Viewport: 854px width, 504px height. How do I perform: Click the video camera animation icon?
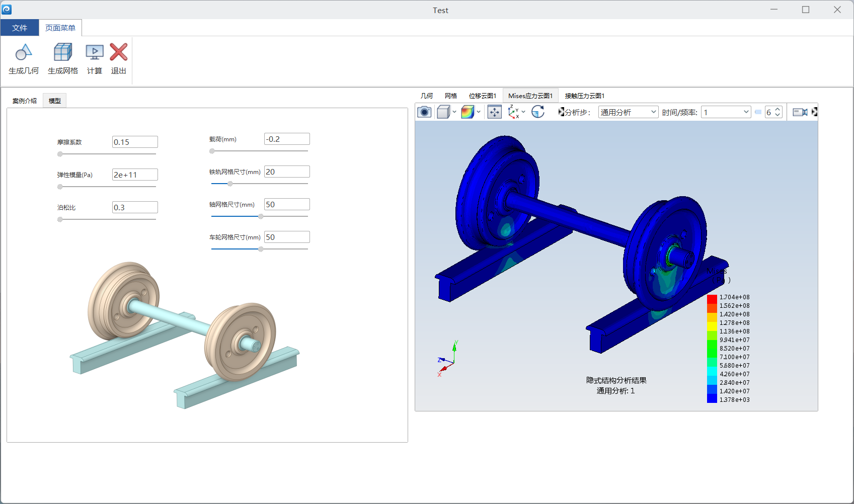[800, 112]
